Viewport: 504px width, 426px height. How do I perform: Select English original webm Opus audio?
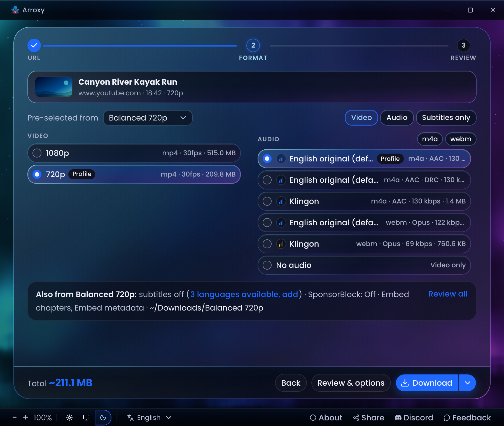(364, 223)
